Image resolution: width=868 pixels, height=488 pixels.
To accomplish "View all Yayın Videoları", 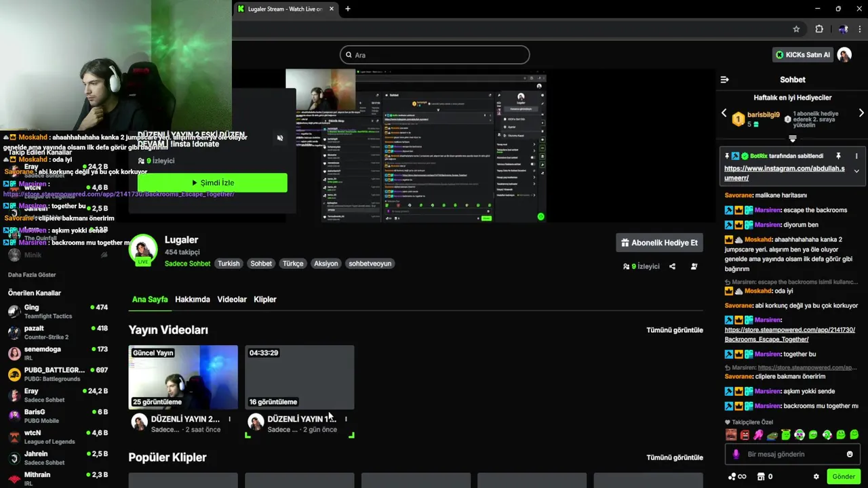I will pos(675,330).
